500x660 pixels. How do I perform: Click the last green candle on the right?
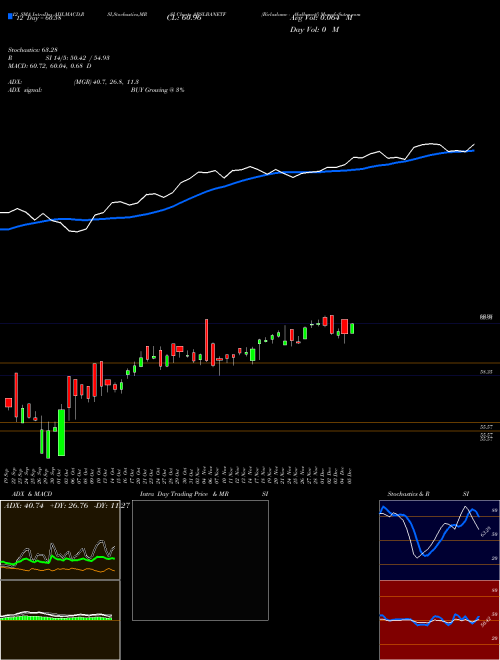352,329
